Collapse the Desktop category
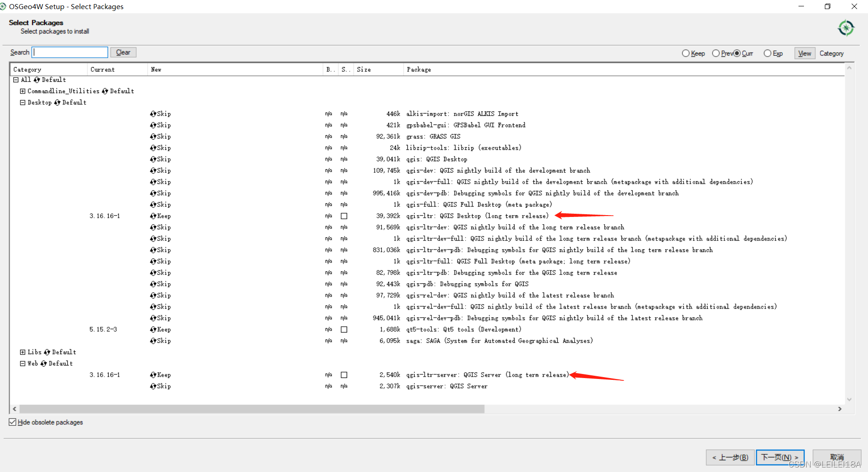Screen dimensions: 868x472 pos(23,103)
